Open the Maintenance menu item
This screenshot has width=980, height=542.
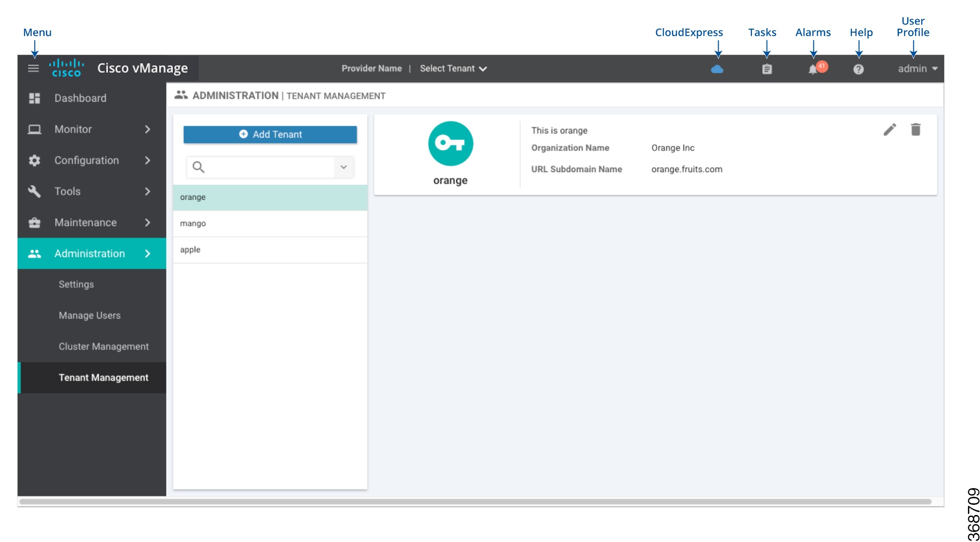click(x=92, y=223)
